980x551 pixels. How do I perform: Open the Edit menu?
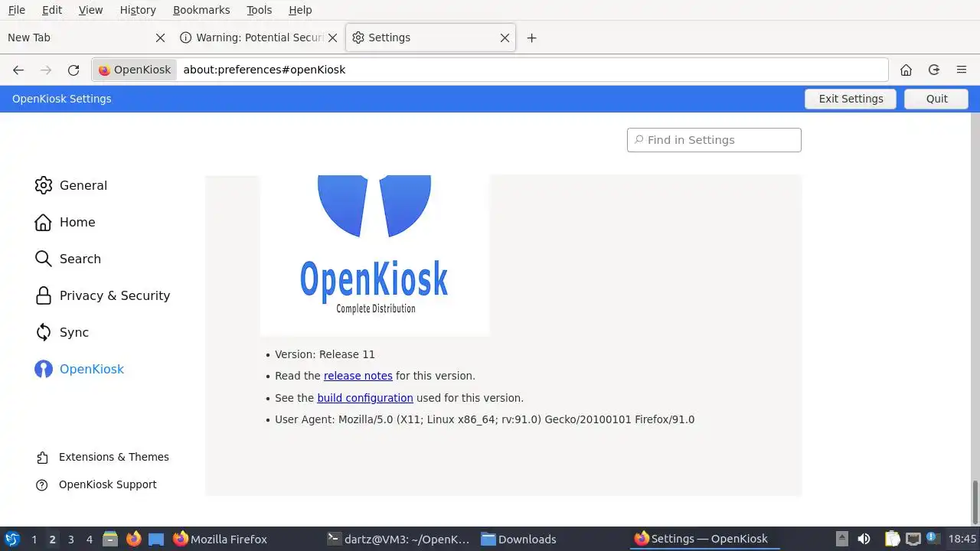click(x=52, y=10)
